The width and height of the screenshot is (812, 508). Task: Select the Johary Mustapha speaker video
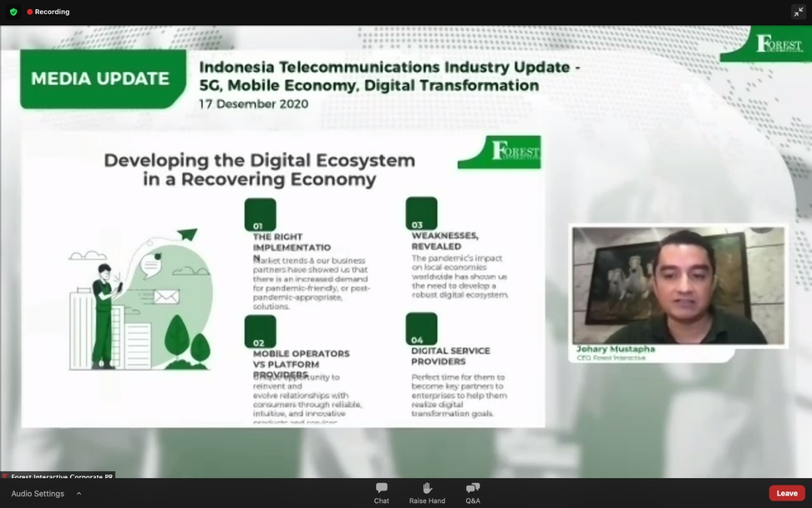coord(678,285)
